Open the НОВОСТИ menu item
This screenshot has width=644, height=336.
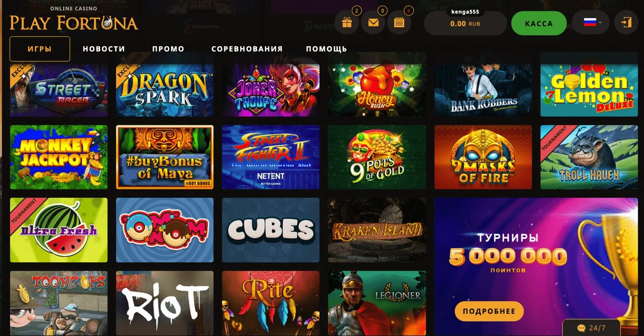tap(104, 49)
